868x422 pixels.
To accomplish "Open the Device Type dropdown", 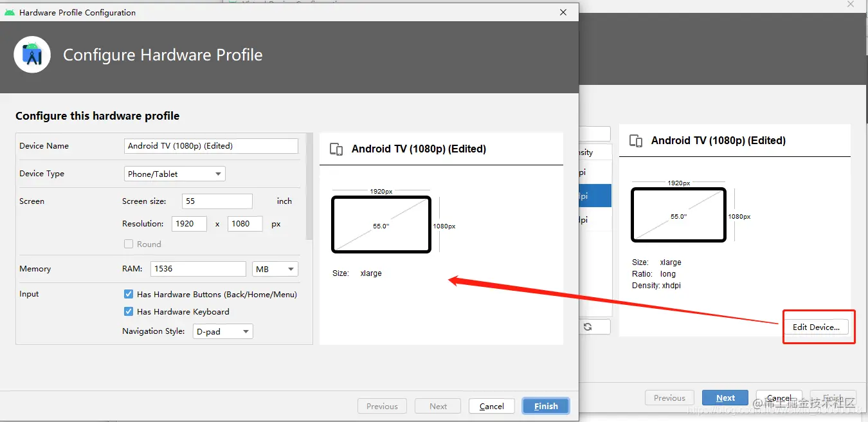I will click(175, 174).
